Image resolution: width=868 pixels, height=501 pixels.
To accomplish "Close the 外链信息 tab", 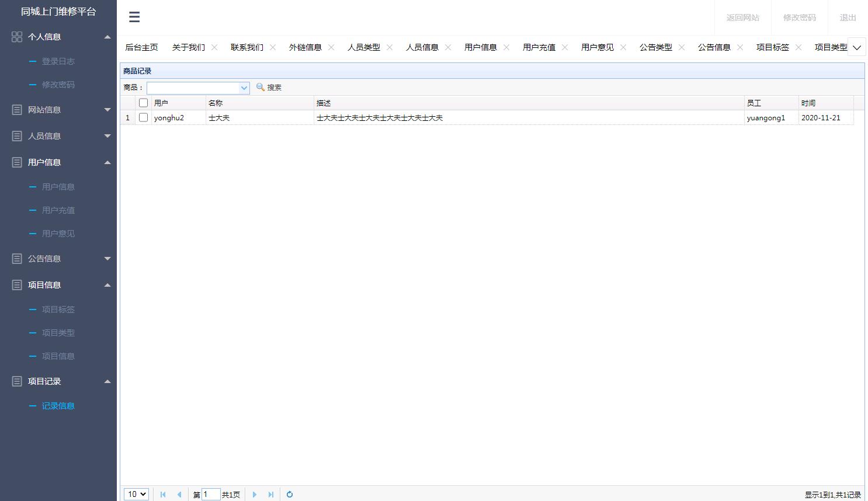I will [331, 47].
